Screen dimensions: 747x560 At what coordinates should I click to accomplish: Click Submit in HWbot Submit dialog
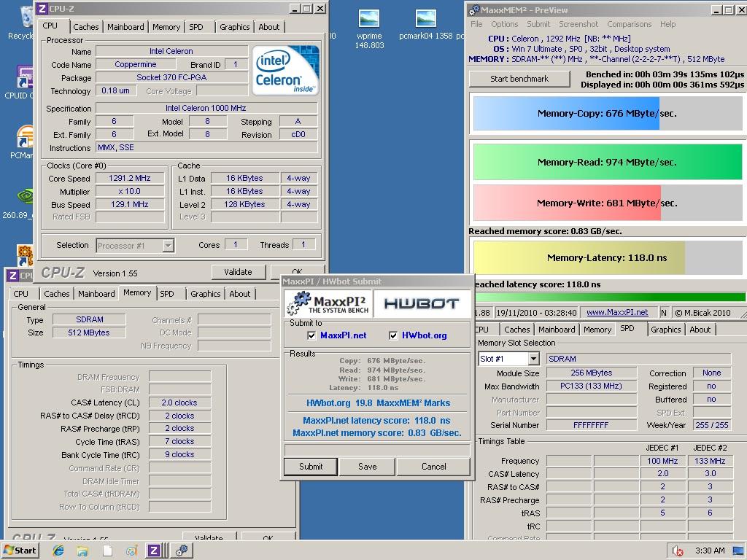[311, 467]
